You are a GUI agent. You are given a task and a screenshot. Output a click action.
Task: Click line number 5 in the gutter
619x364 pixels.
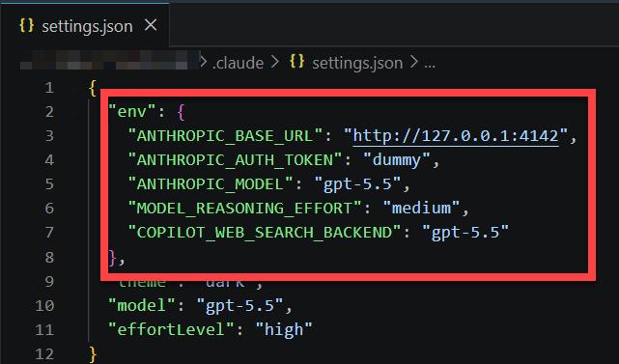pyautogui.click(x=49, y=184)
